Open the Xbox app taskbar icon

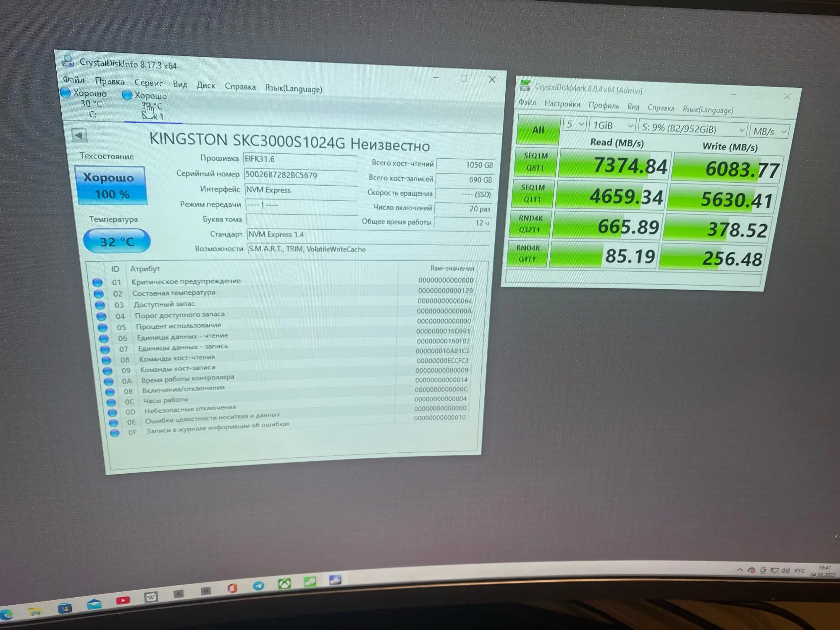[284, 583]
